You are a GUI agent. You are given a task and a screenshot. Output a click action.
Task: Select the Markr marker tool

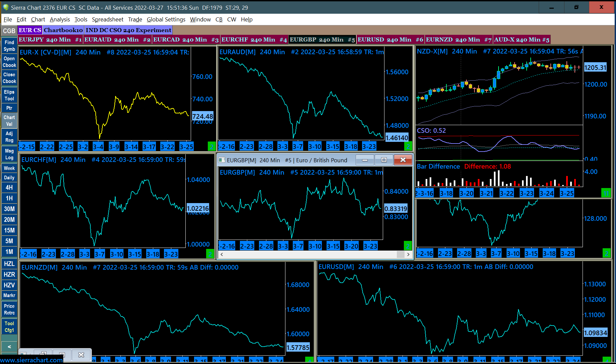coord(9,295)
